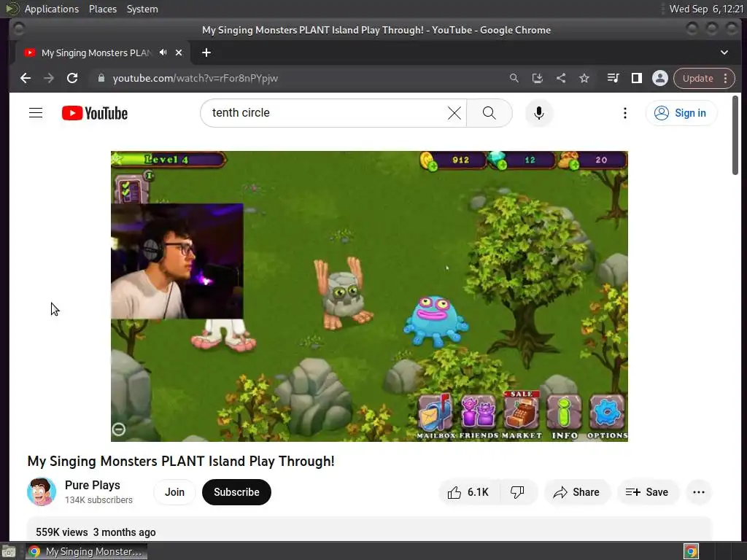Expand the description at 559K views
The image size is (747, 560).
tap(369, 529)
